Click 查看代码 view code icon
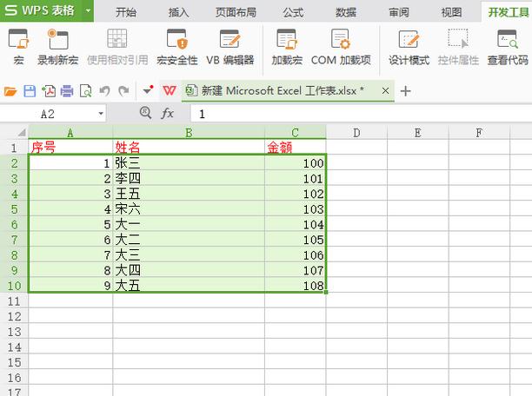Screen dimensions: 532x396 point(508,39)
